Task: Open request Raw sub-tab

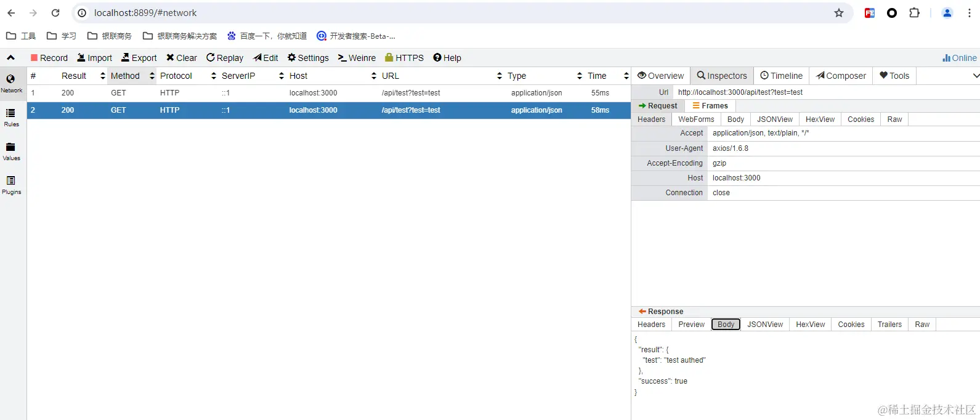Action: pyautogui.click(x=894, y=119)
